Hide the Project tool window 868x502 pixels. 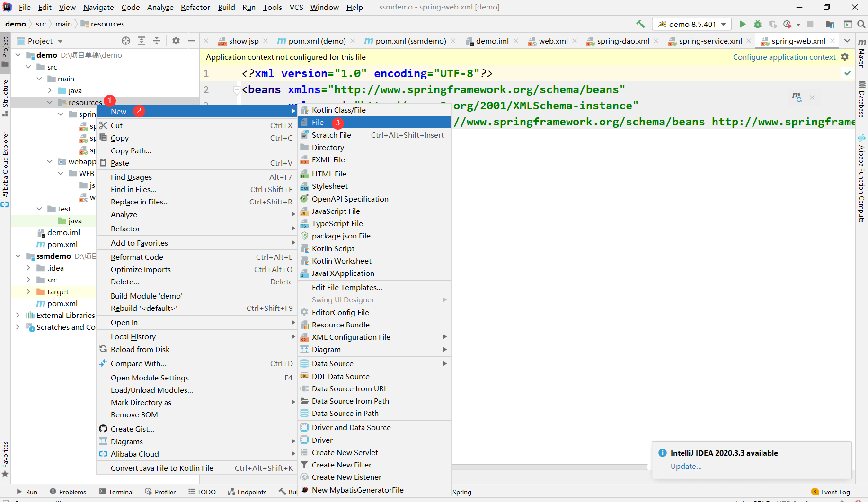click(191, 41)
